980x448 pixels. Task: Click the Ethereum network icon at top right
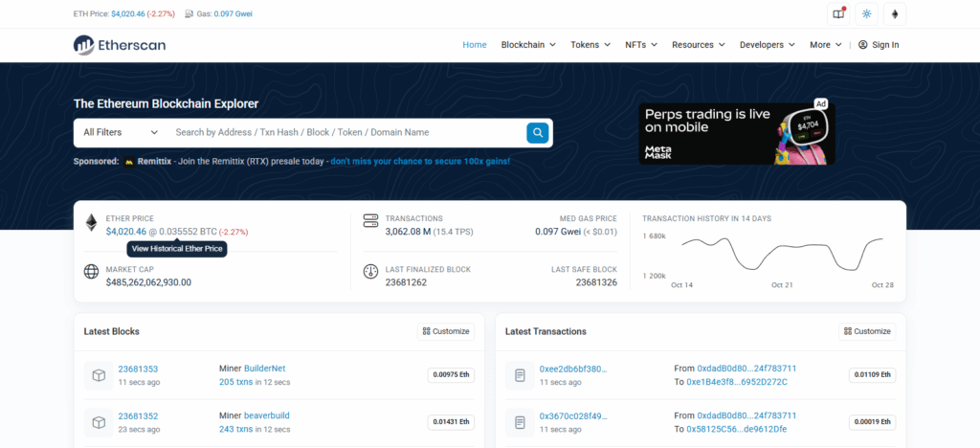[x=896, y=14]
